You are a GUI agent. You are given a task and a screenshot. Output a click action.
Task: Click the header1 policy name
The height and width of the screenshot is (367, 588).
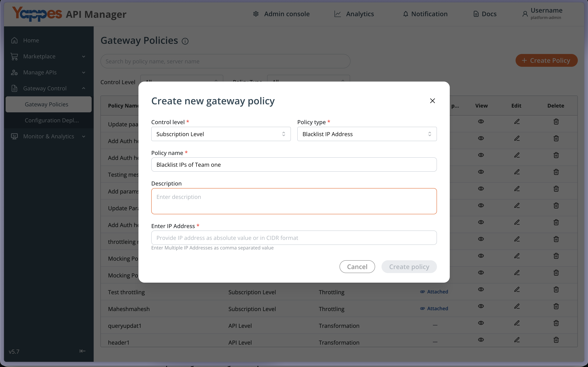point(118,342)
